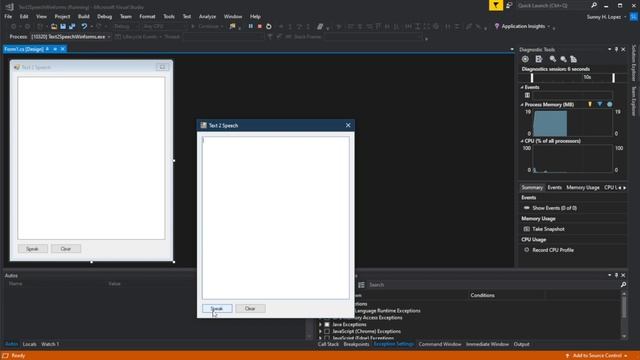Screen dimensions: 640x360
Task: Click the Exception Settings search magnifier icon
Action: (623, 285)
